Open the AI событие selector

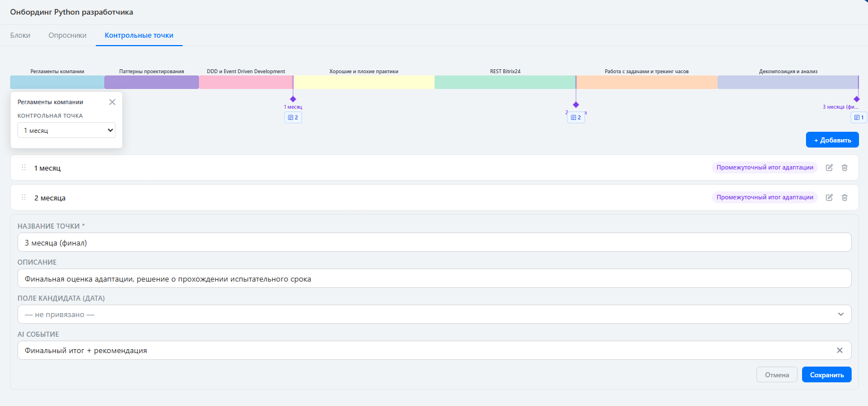(423, 350)
